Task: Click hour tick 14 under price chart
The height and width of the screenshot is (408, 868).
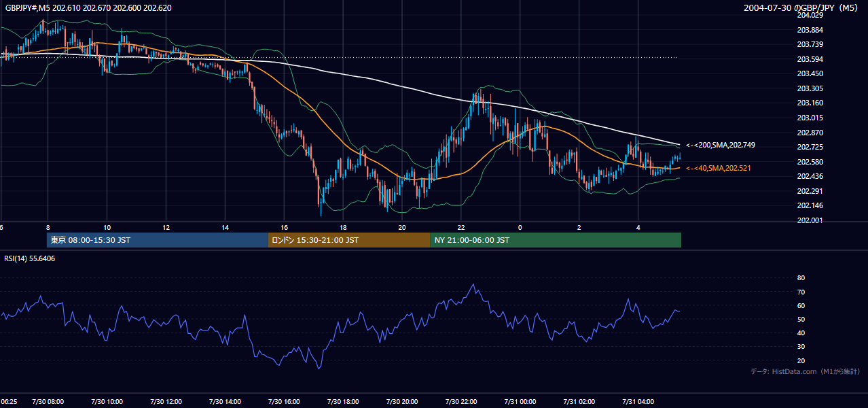Action: point(225,227)
